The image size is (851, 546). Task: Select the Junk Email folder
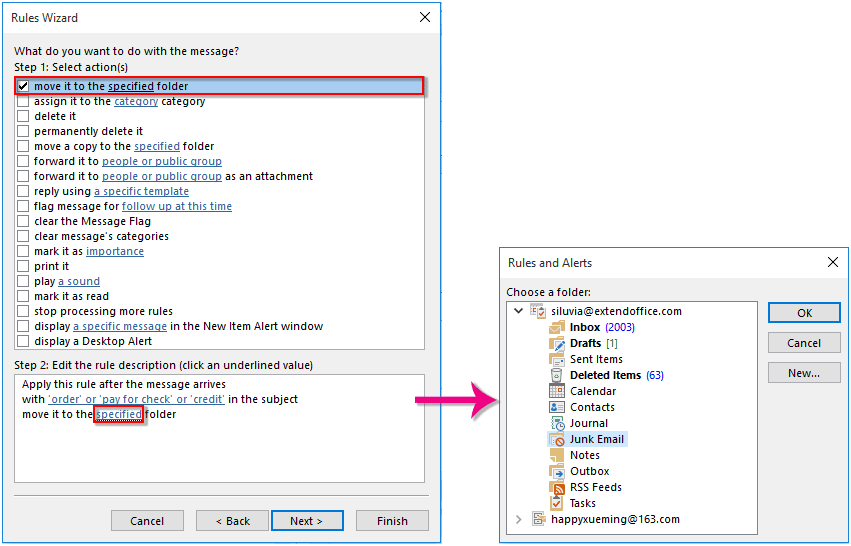(x=596, y=439)
